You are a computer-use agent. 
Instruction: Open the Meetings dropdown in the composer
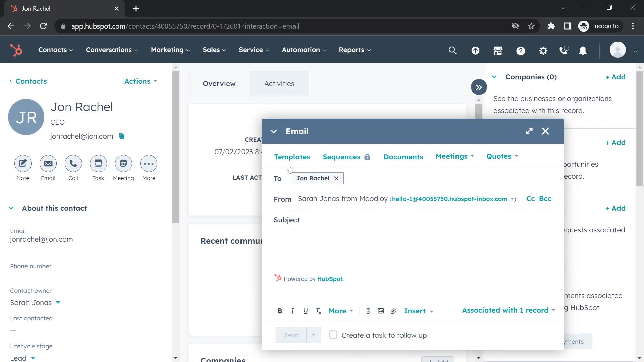tap(454, 156)
